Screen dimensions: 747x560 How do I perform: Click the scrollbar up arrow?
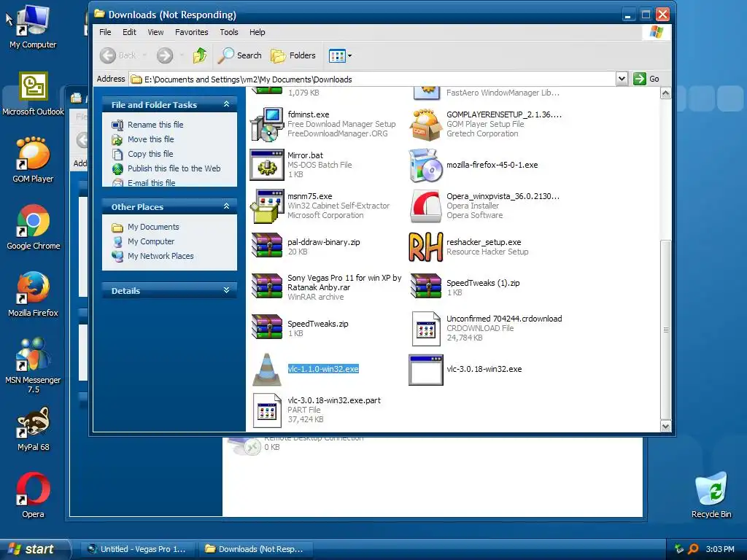(x=665, y=93)
